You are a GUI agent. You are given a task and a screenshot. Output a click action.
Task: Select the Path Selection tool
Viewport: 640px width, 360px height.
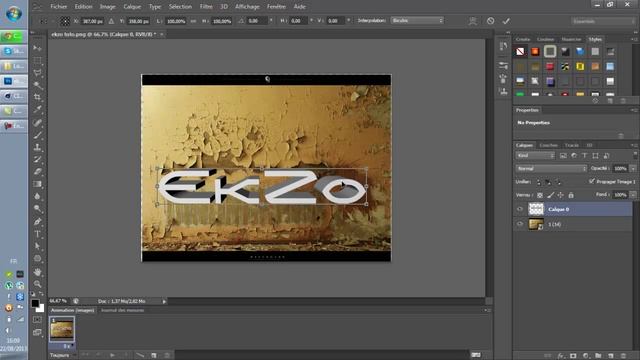pos(38,246)
